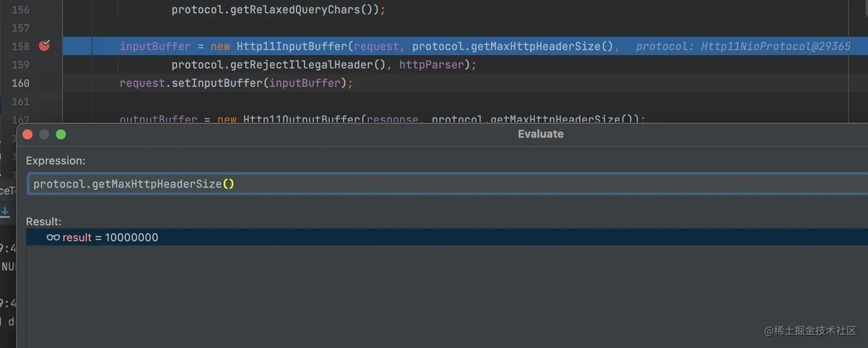Image resolution: width=868 pixels, height=348 pixels.
Task: Click the gray minimize button of Evaluate
Action: tap(44, 134)
